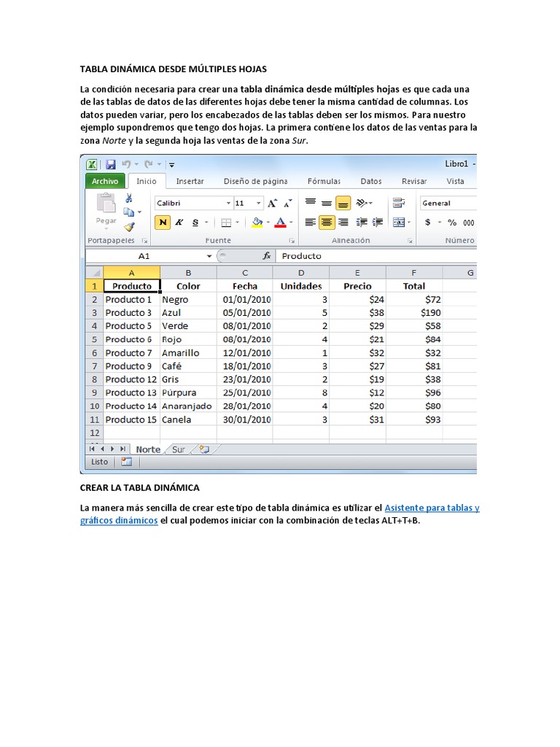
Task: Open the font size 11 dropdown
Action: tap(259, 204)
